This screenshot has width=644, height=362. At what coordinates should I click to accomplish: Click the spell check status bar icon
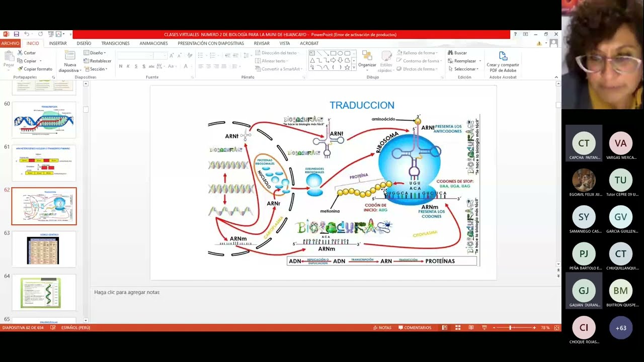(x=53, y=327)
